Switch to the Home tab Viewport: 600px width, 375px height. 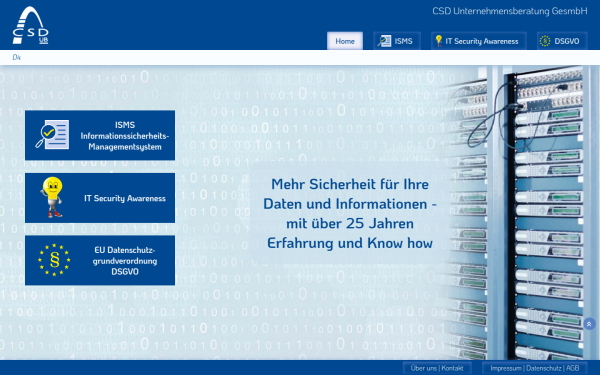[x=345, y=41]
